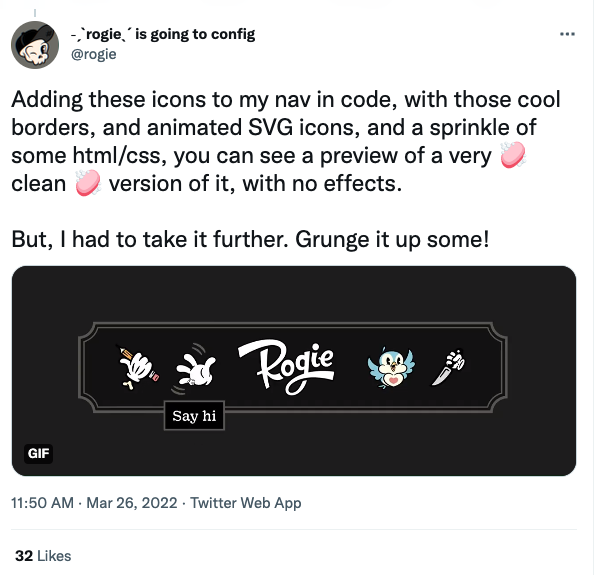Click the pencil-holding hand icon in nav
Image resolution: width=594 pixels, height=575 pixels.
click(138, 367)
